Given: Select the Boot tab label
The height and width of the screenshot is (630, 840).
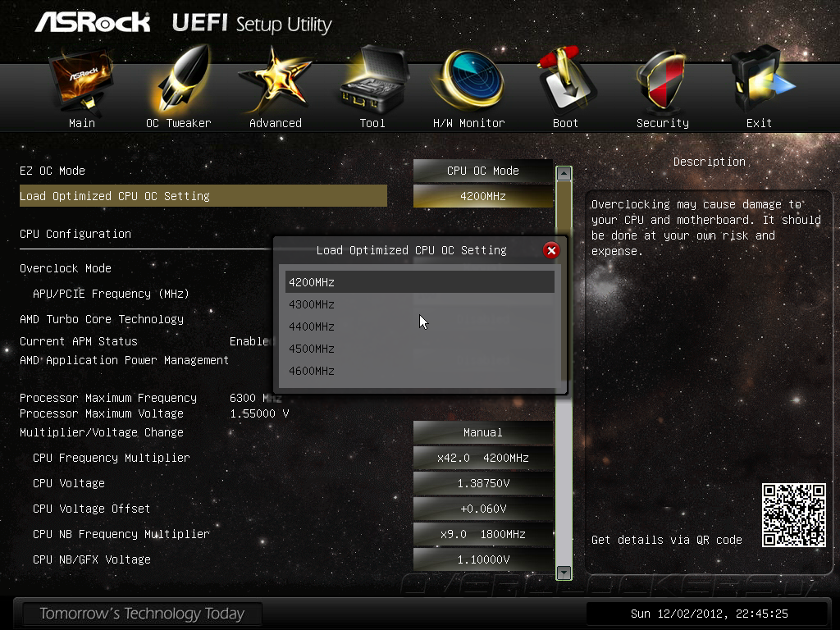Looking at the screenshot, I should [565, 123].
